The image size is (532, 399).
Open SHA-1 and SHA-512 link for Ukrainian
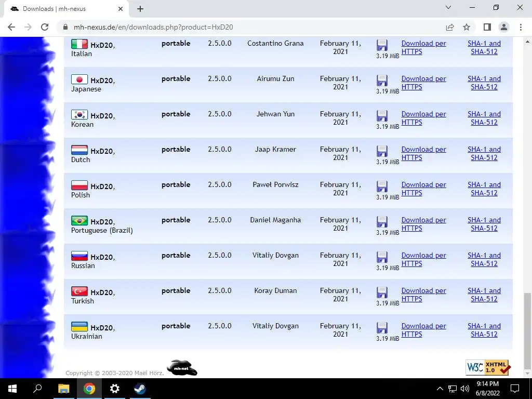coord(484,330)
